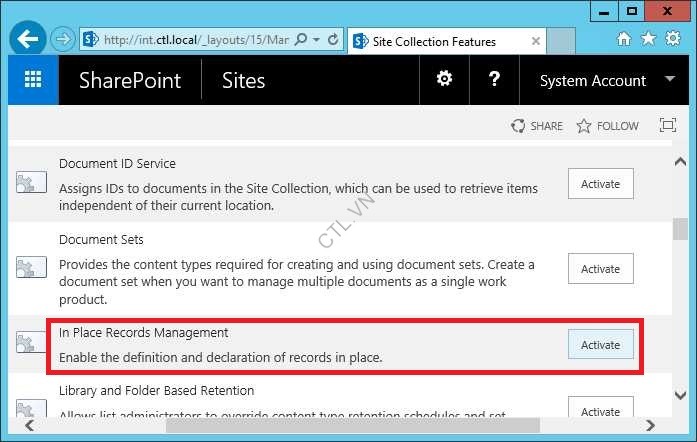Click FOLLOW to follow this site
697x442 pixels.
click(607, 126)
